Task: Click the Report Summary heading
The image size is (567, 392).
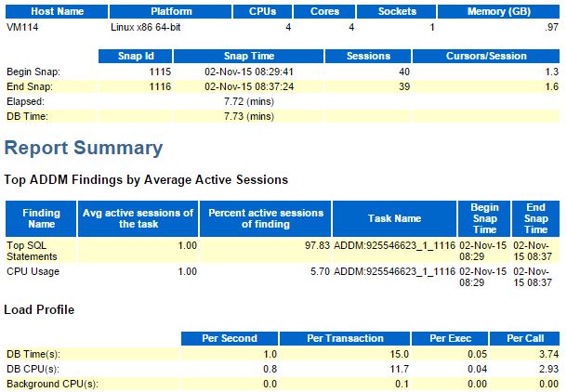Action: (x=84, y=148)
